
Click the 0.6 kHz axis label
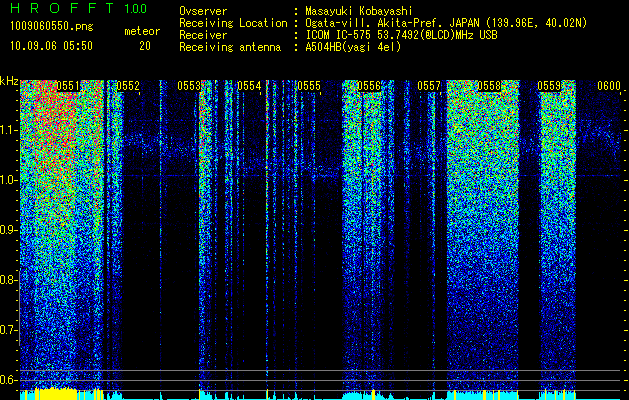[x=8, y=380]
